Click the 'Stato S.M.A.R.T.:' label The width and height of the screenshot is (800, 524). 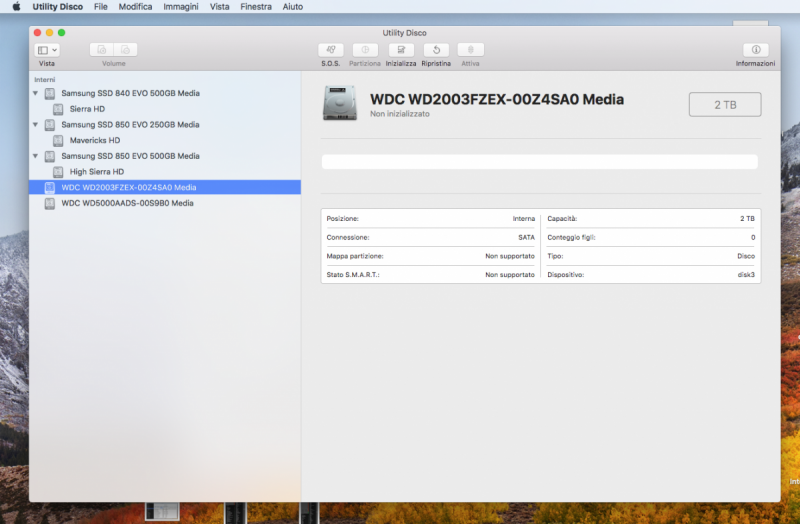click(353, 275)
